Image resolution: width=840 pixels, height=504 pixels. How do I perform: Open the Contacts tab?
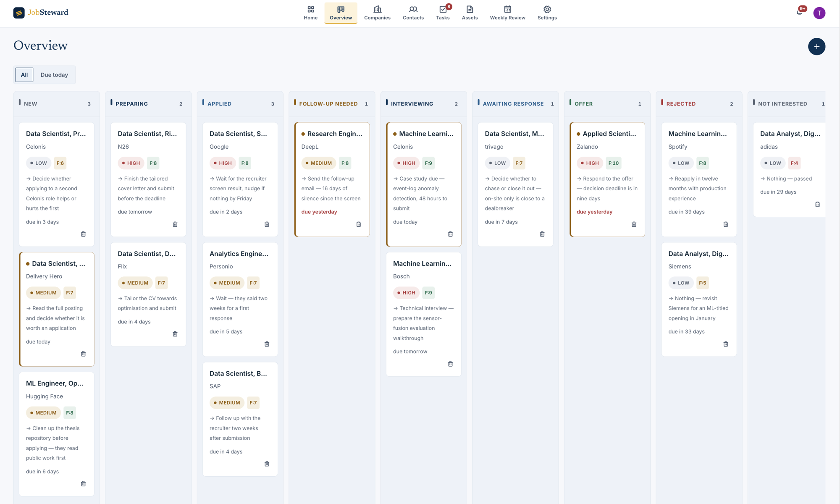(413, 13)
